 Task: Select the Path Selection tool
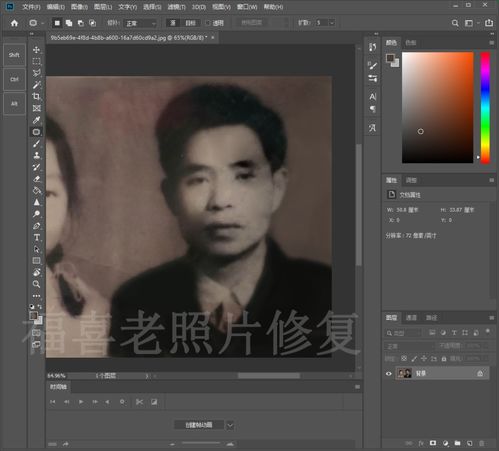coord(37,249)
